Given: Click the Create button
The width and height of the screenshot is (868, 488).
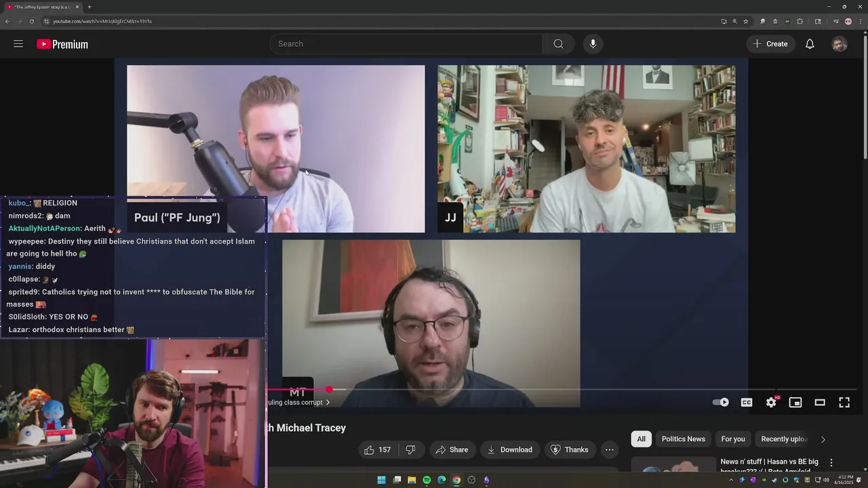Looking at the screenshot, I should click(x=771, y=44).
